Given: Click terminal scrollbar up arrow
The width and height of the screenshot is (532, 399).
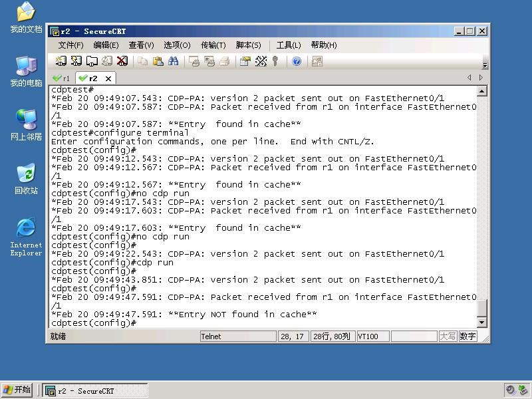Looking at the screenshot, I should pyautogui.click(x=481, y=91).
